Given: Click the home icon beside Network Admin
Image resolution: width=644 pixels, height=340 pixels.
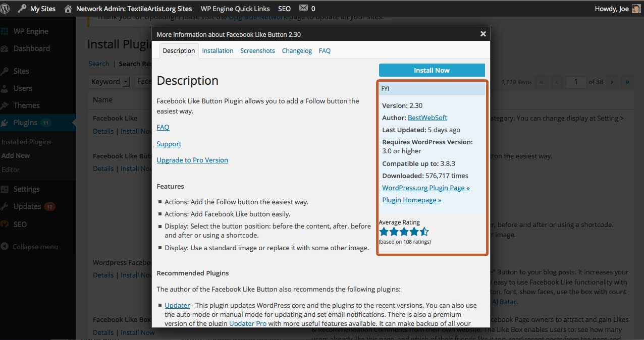Looking at the screenshot, I should point(68,9).
